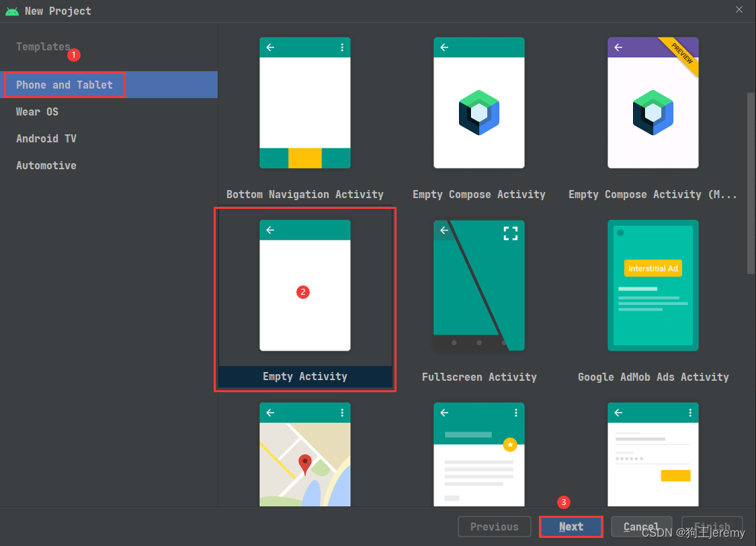The width and height of the screenshot is (756, 546).
Task: Click the template list vertical scrollbar
Action: coord(751,183)
